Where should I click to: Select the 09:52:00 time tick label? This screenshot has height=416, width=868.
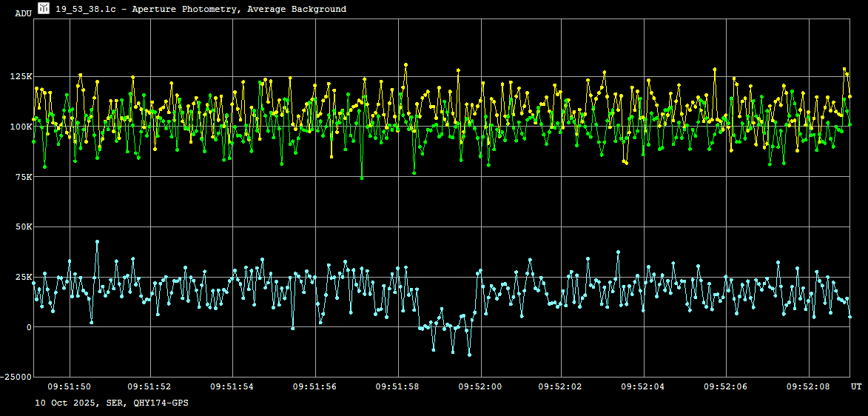(480, 386)
